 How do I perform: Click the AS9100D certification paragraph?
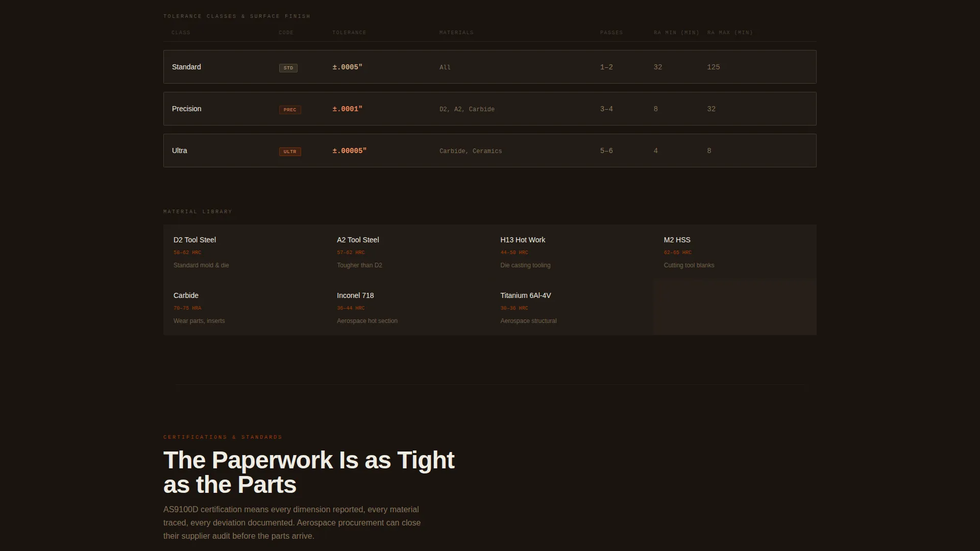(x=292, y=523)
